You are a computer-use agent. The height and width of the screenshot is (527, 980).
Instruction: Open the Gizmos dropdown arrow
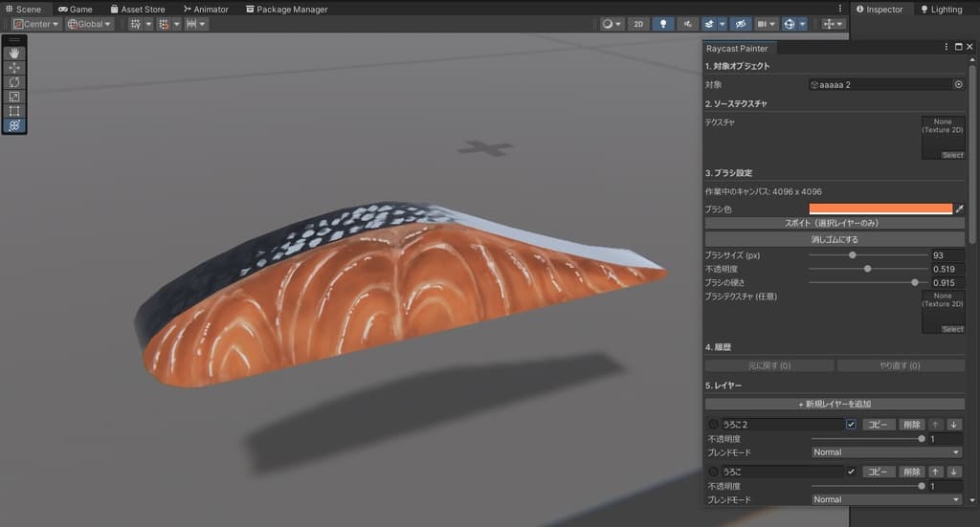(803, 24)
